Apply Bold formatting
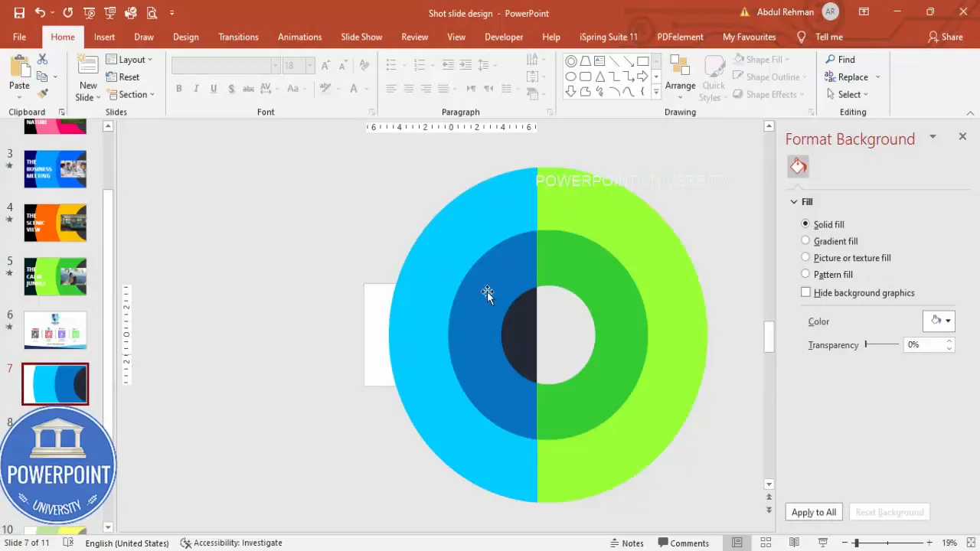Image resolution: width=980 pixels, height=551 pixels. (178, 89)
